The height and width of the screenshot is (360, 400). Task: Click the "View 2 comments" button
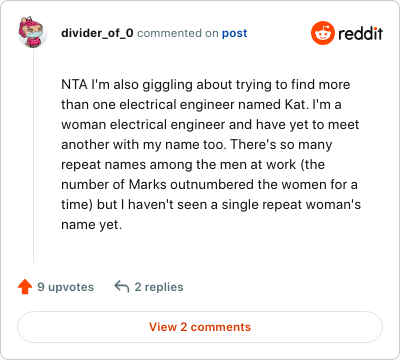point(200,327)
